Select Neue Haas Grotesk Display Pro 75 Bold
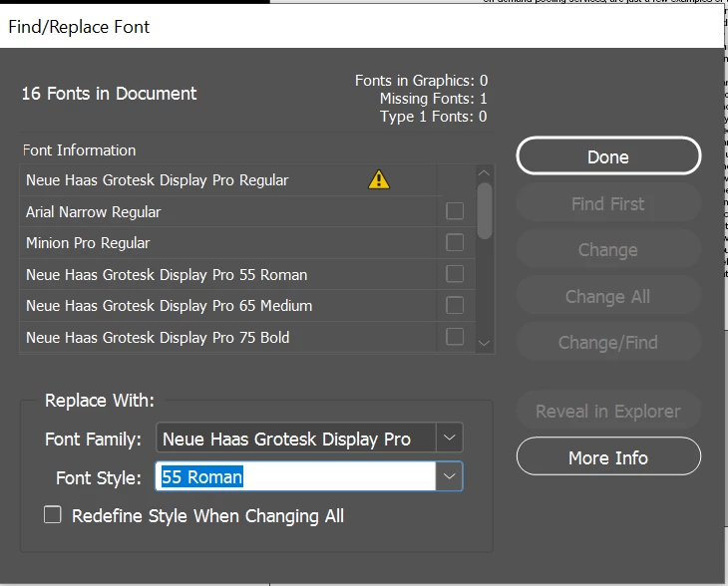Image resolution: width=728 pixels, height=586 pixels. click(247, 337)
